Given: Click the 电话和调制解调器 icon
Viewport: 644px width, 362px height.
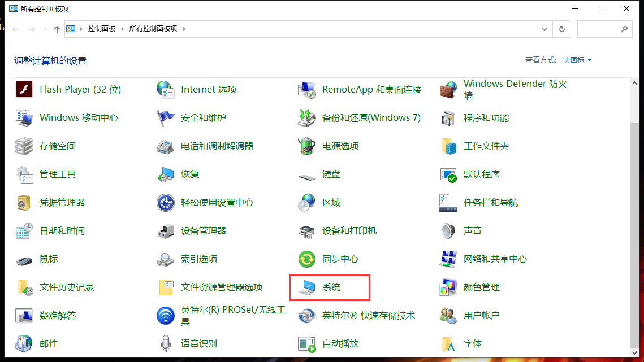Looking at the screenshot, I should tap(166, 146).
